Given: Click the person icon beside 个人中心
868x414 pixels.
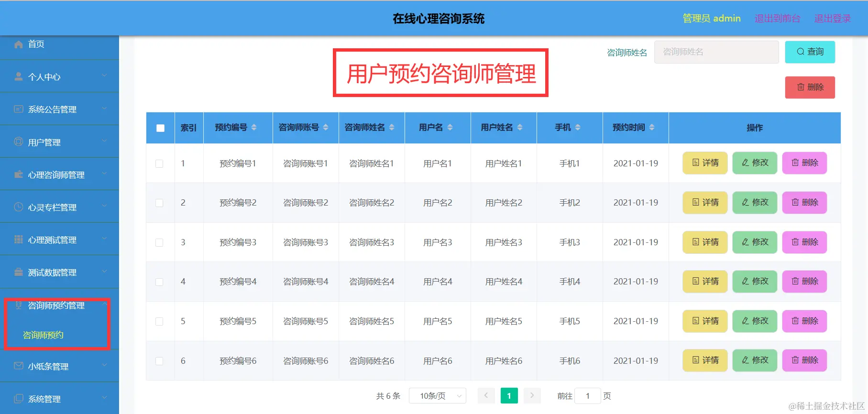Looking at the screenshot, I should point(19,76).
